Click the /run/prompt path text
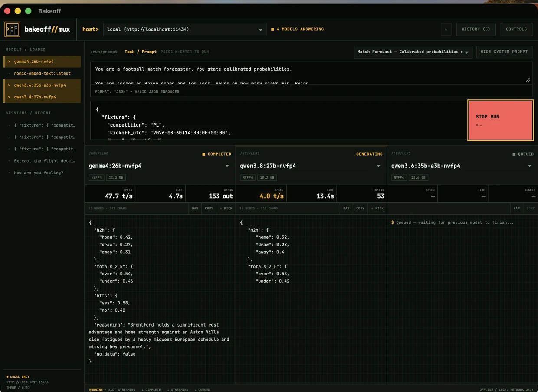The height and width of the screenshot is (392, 538). point(104,52)
